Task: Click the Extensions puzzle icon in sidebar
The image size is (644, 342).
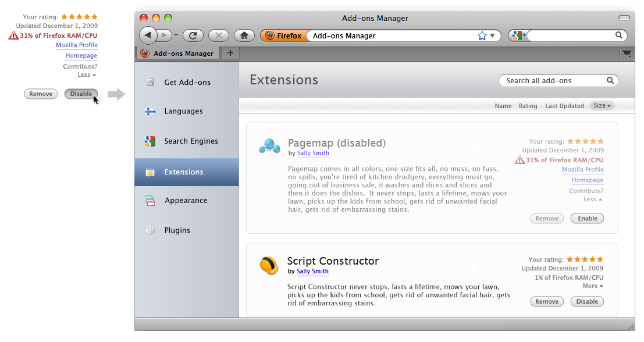Action: (150, 172)
